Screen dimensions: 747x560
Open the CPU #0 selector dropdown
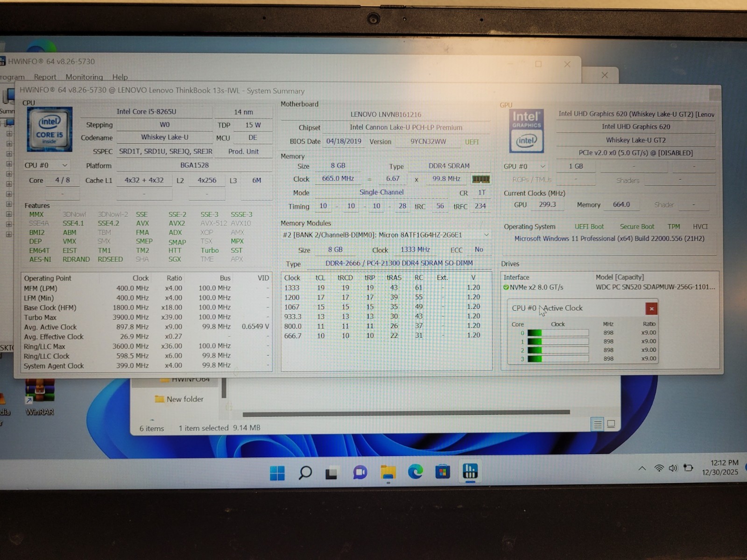[x=46, y=166]
